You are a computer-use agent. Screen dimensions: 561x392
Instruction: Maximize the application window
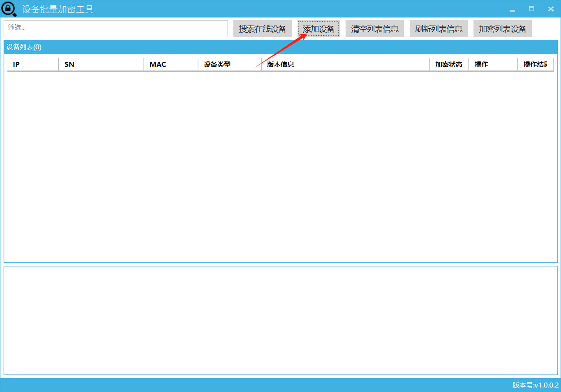coord(531,9)
